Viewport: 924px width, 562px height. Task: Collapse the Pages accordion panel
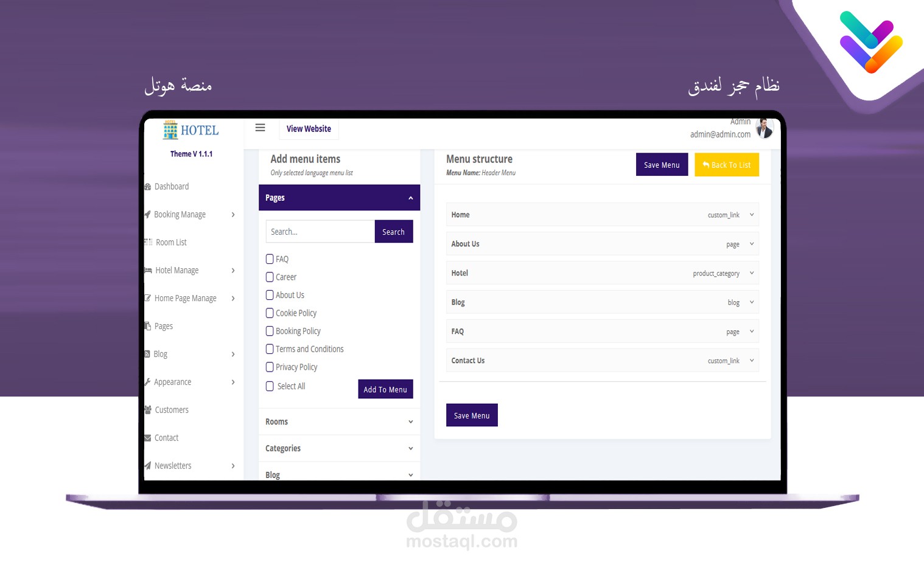(339, 198)
